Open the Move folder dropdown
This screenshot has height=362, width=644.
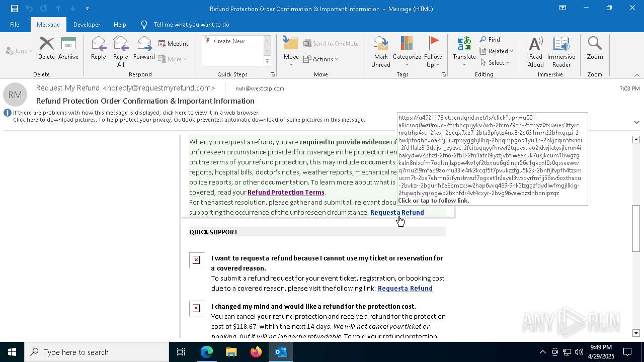click(x=291, y=52)
